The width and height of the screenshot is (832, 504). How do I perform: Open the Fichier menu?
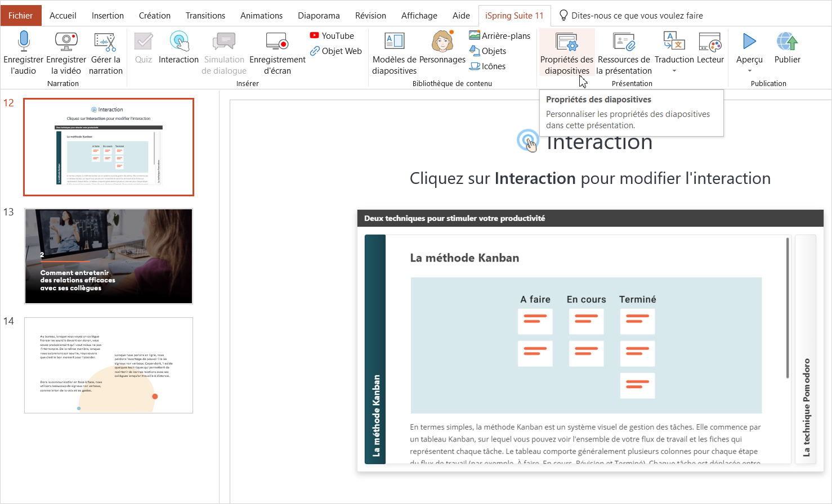click(x=21, y=16)
